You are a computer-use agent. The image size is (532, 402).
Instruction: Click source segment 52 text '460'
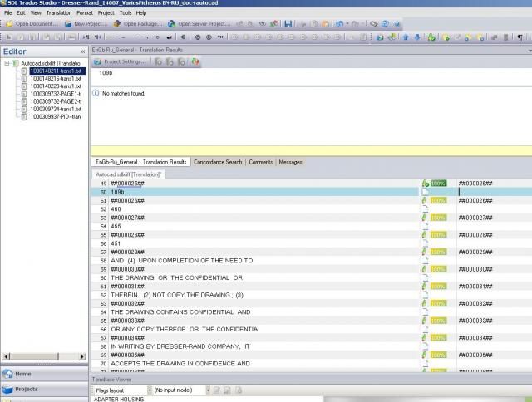click(x=116, y=209)
